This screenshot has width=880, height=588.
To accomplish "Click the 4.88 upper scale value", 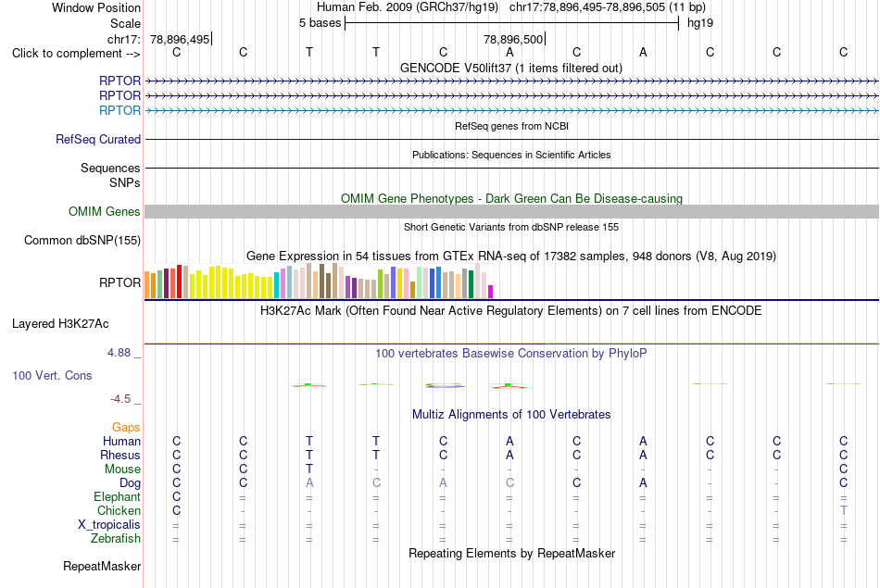I will (119, 353).
